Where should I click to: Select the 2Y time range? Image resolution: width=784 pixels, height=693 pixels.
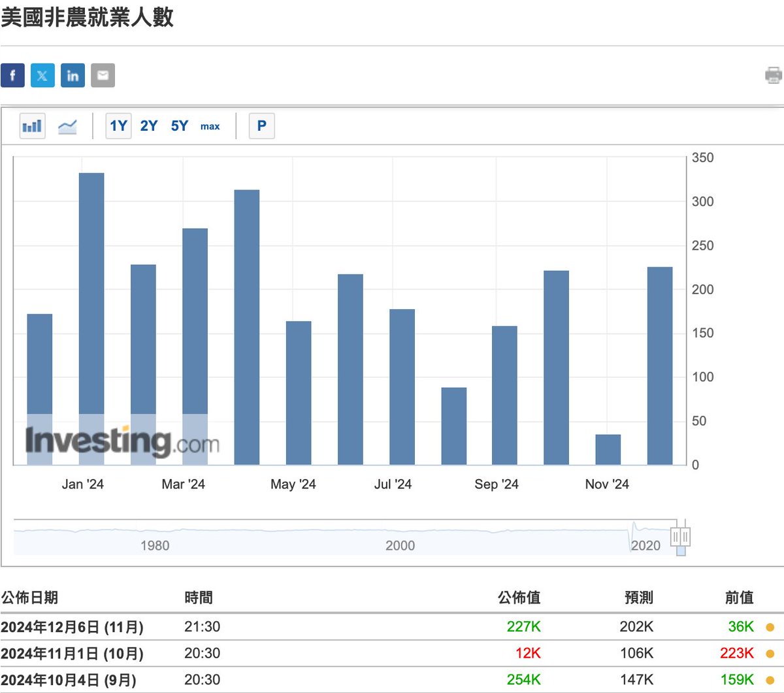point(149,126)
